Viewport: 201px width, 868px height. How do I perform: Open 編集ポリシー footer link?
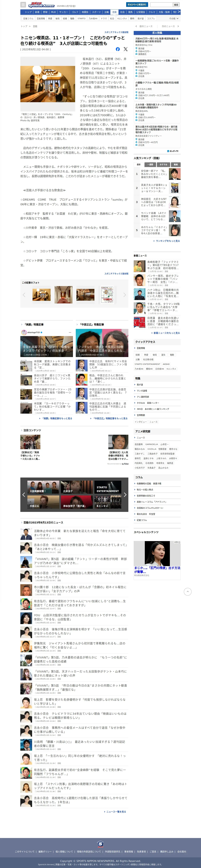(x=45, y=851)
